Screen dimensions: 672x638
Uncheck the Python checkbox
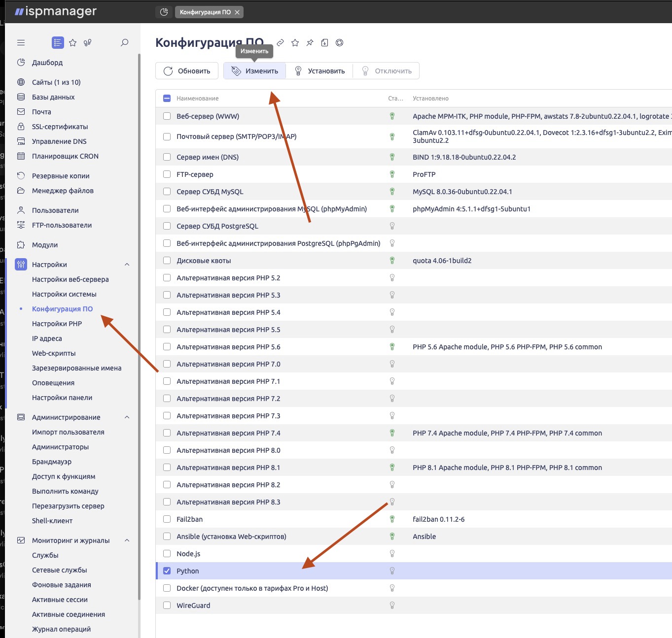coord(167,571)
